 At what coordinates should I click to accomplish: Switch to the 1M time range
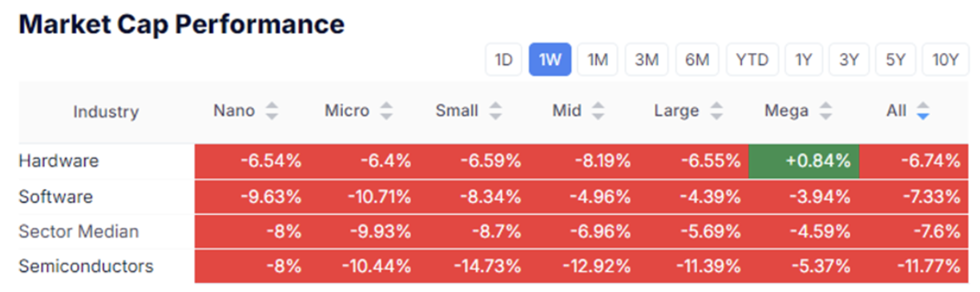[598, 60]
